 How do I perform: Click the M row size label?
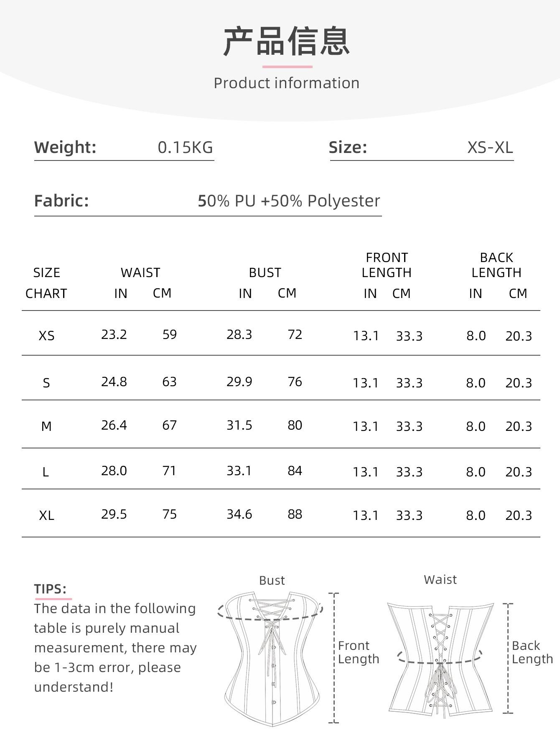tap(46, 426)
